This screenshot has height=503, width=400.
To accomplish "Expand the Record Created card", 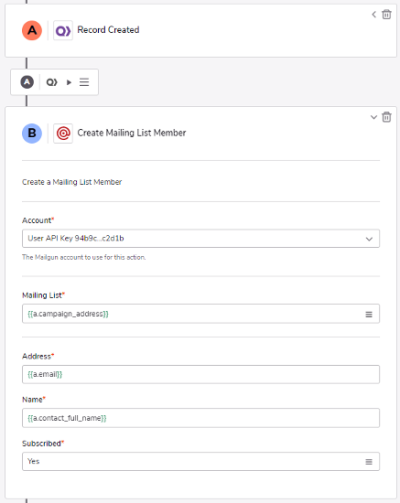I will [x=374, y=14].
